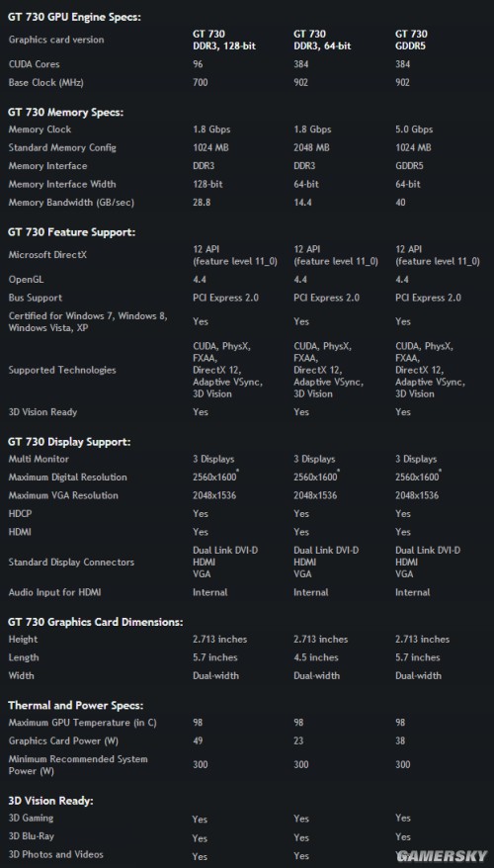This screenshot has height=868, width=494.
Task: Click the GT 730 Memory Specs heading
Action: pos(66,113)
